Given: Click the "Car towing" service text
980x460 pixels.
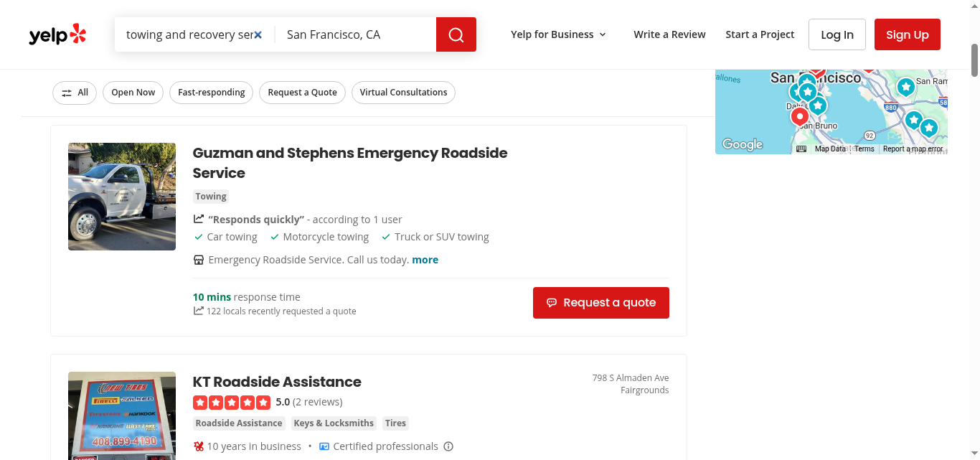Looking at the screenshot, I should pos(232,237).
